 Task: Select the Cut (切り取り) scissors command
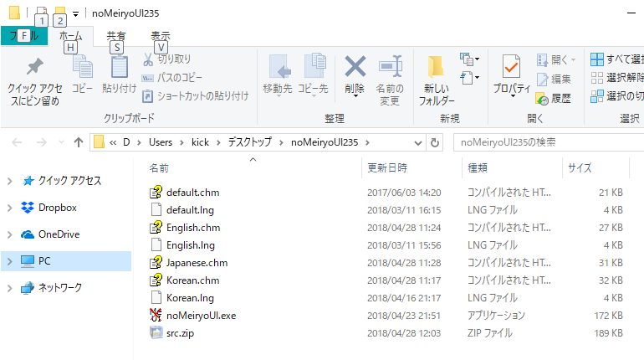(x=166, y=59)
